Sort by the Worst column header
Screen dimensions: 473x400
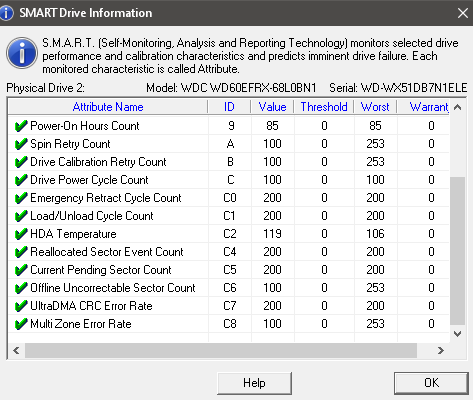[x=375, y=107]
